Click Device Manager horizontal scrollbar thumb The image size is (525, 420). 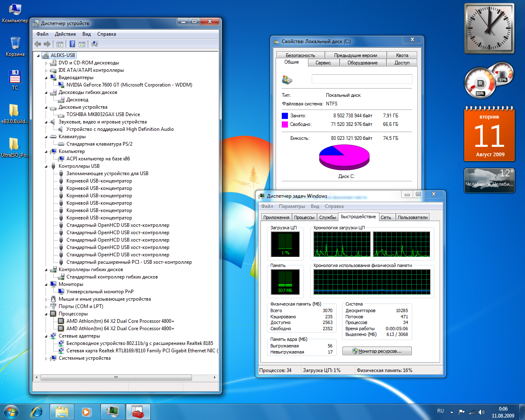pyautogui.click(x=116, y=377)
